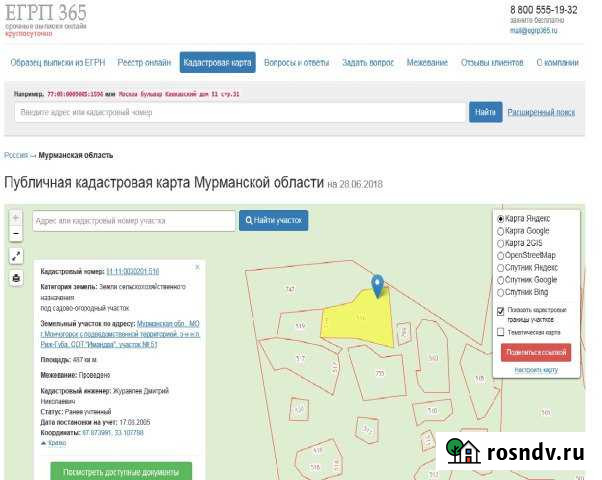Toggle fullscreen map mode icon

pyautogui.click(x=16, y=256)
